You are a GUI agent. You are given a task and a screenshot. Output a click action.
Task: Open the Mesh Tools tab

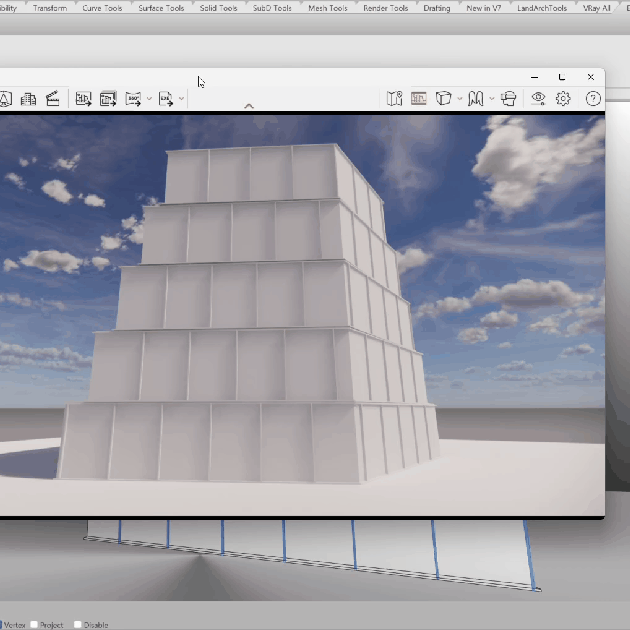pyautogui.click(x=327, y=8)
